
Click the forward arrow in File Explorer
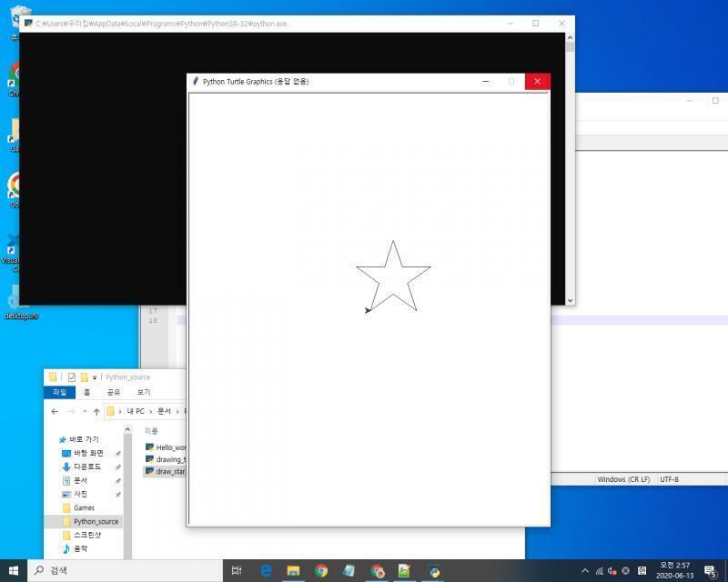[71, 411]
